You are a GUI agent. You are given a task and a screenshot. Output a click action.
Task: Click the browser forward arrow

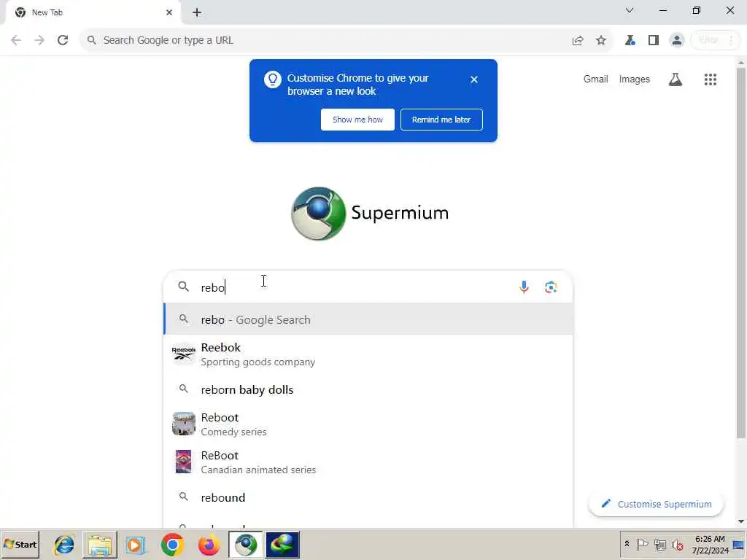point(39,40)
